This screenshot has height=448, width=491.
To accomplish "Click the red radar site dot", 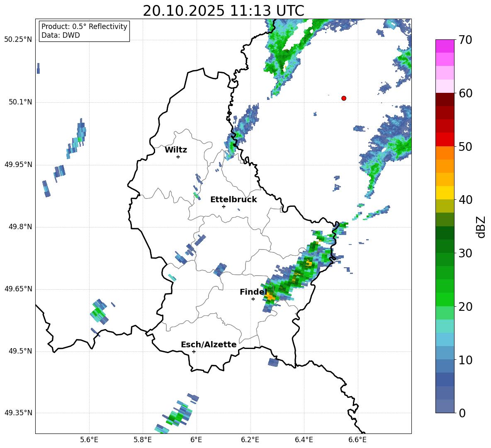I will (344, 98).
